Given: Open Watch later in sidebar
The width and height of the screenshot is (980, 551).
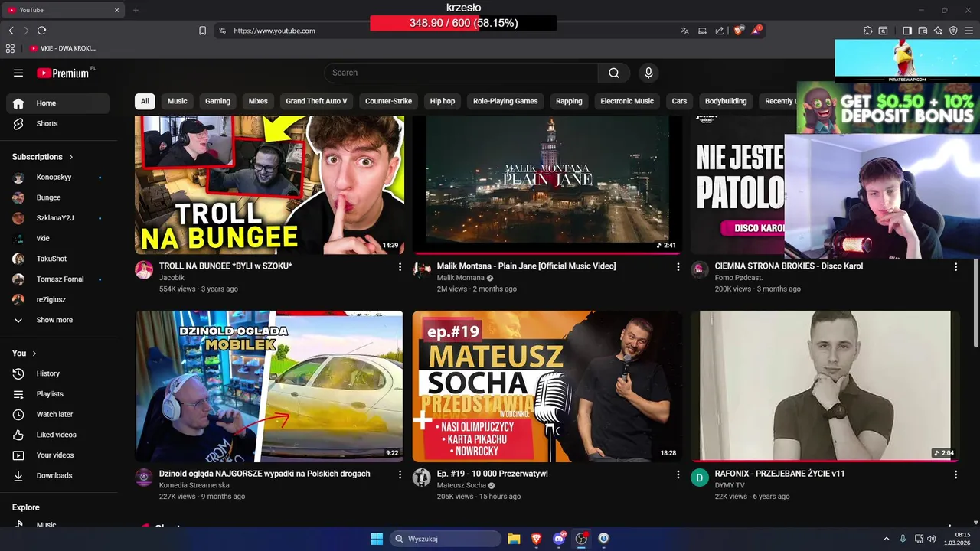Looking at the screenshot, I should [58, 414].
